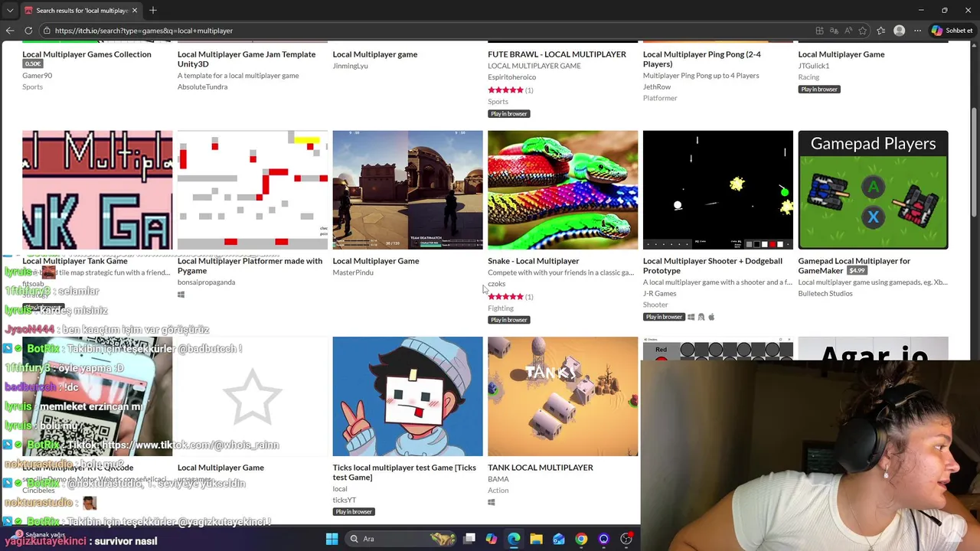The height and width of the screenshot is (551, 980).
Task: Visit author MasterPindu's profile
Action: pos(353,272)
